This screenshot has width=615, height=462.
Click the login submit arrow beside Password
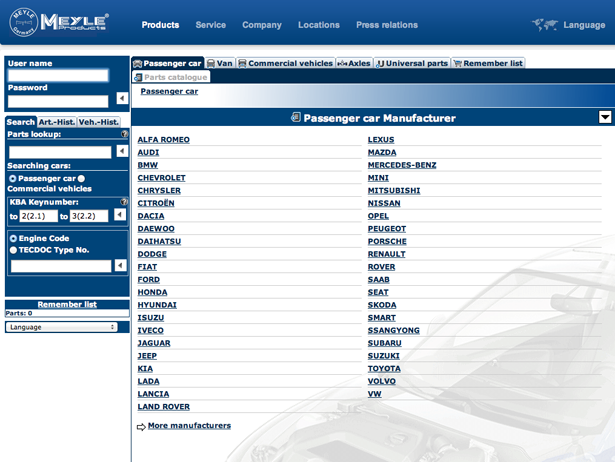(122, 99)
